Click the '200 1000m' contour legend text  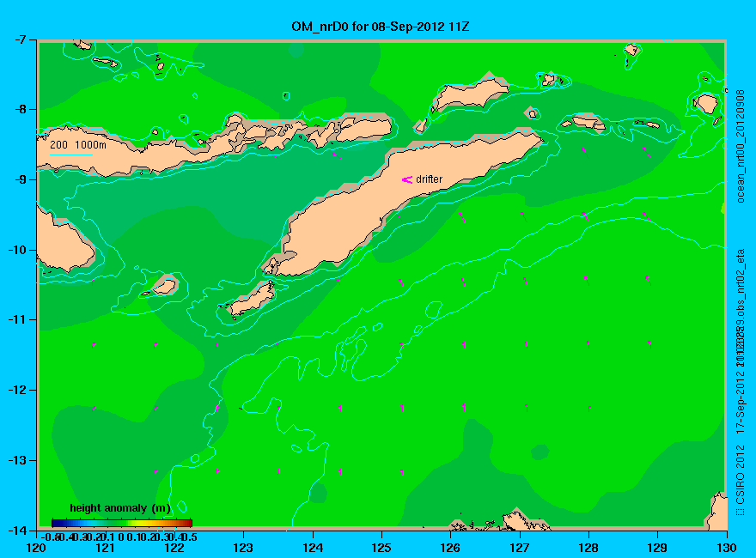pos(78,144)
